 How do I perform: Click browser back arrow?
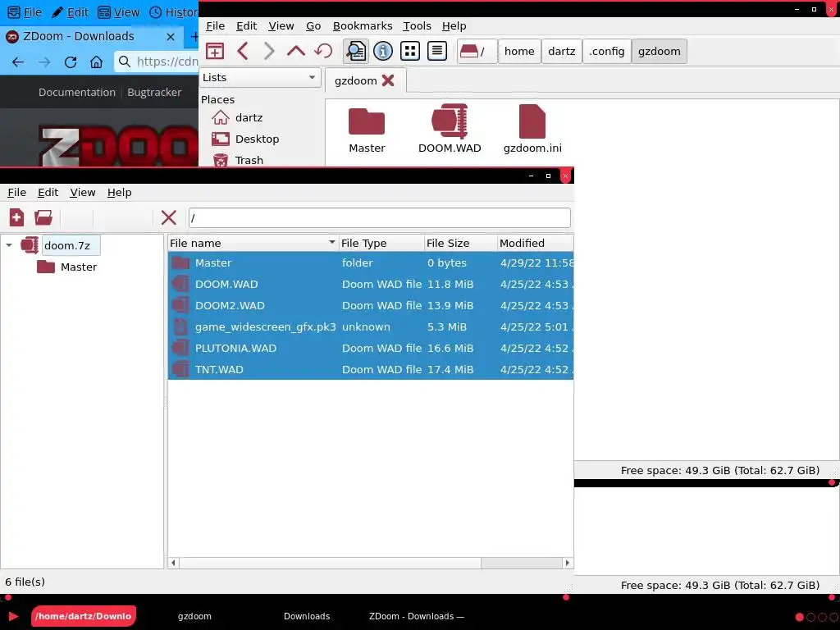tap(18, 62)
